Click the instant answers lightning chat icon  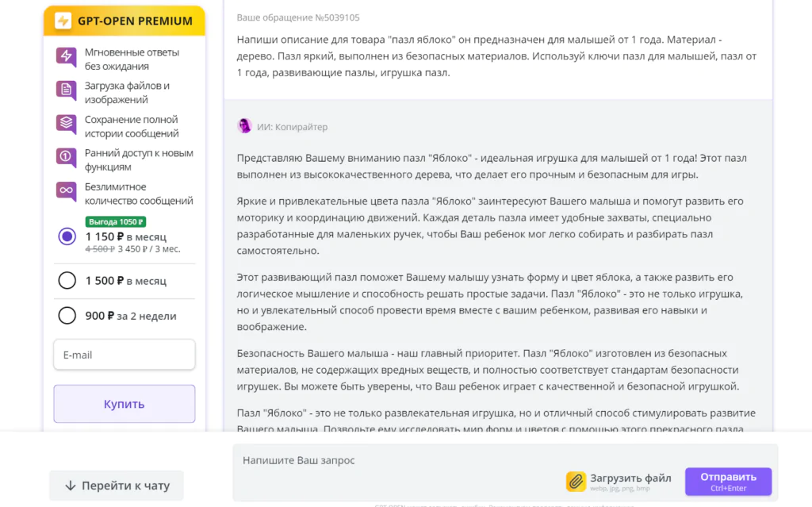click(x=67, y=56)
